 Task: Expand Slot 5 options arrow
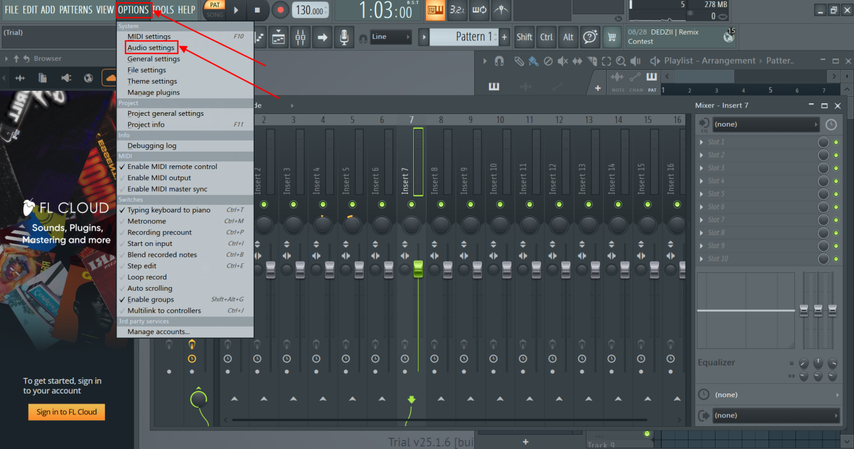tap(702, 194)
